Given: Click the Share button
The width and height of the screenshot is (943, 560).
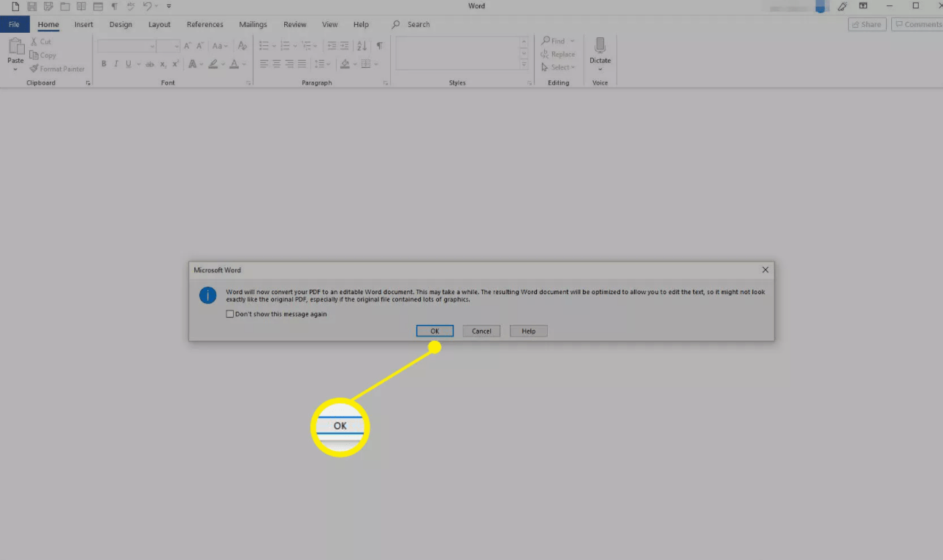Looking at the screenshot, I should (867, 24).
